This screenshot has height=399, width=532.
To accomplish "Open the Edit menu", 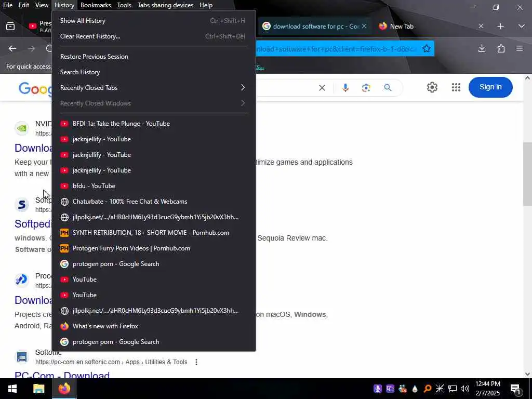I will coord(24,5).
